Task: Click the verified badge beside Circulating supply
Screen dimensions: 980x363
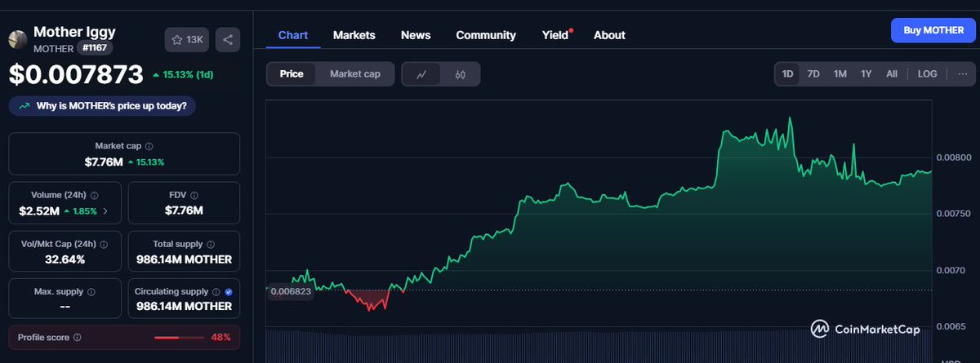Action: pos(229,291)
